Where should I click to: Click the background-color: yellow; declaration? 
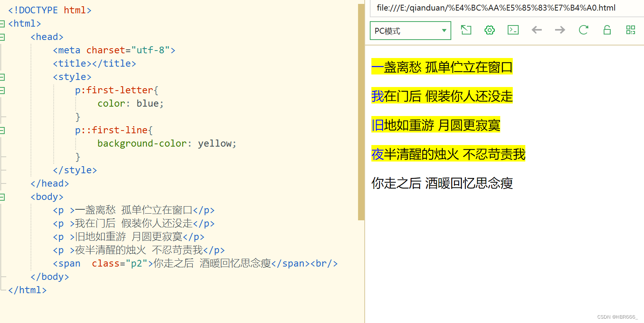(x=167, y=143)
